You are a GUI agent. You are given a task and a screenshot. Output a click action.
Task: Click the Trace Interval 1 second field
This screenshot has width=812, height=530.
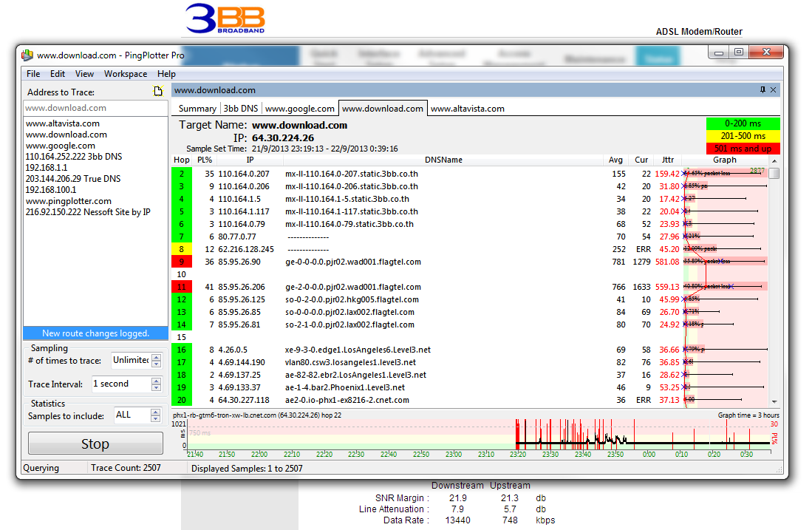pos(122,384)
